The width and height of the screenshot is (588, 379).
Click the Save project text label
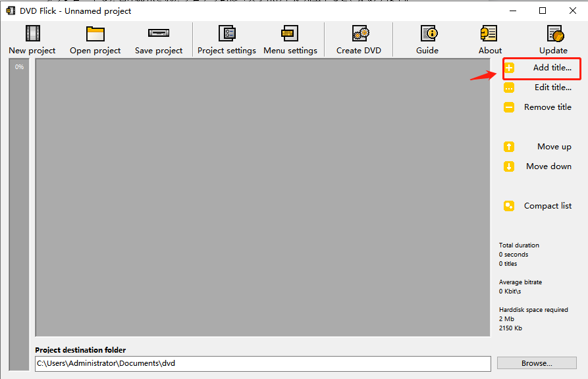click(x=159, y=51)
